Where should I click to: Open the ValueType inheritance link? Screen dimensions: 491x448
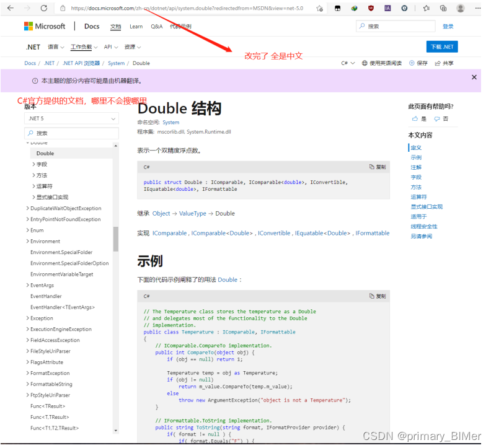click(193, 214)
